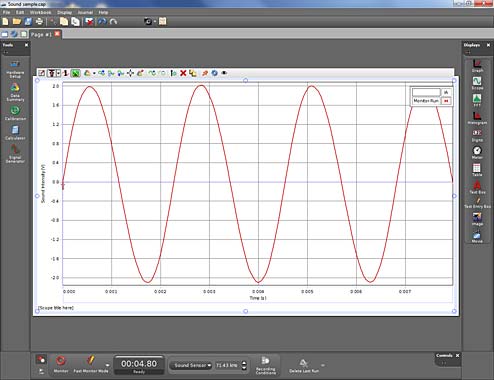This screenshot has height=380, width=494.
Task: Open the Data Summary panel
Action: pos(15,92)
